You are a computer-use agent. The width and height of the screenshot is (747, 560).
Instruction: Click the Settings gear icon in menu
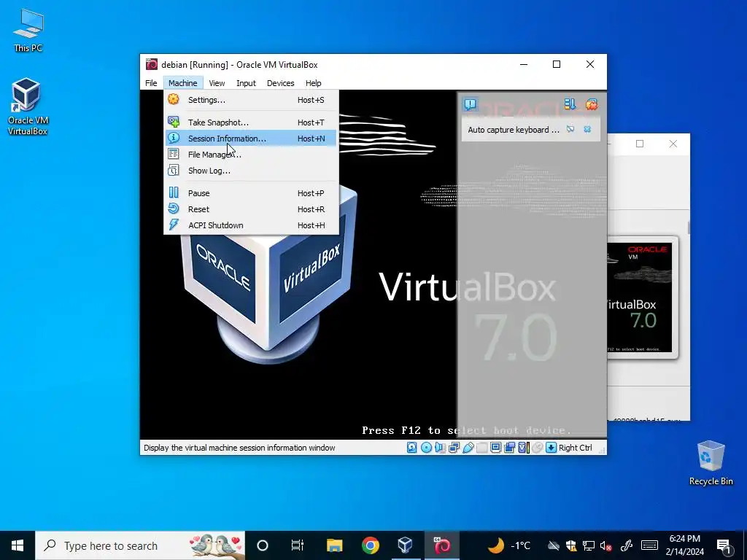tap(174, 99)
